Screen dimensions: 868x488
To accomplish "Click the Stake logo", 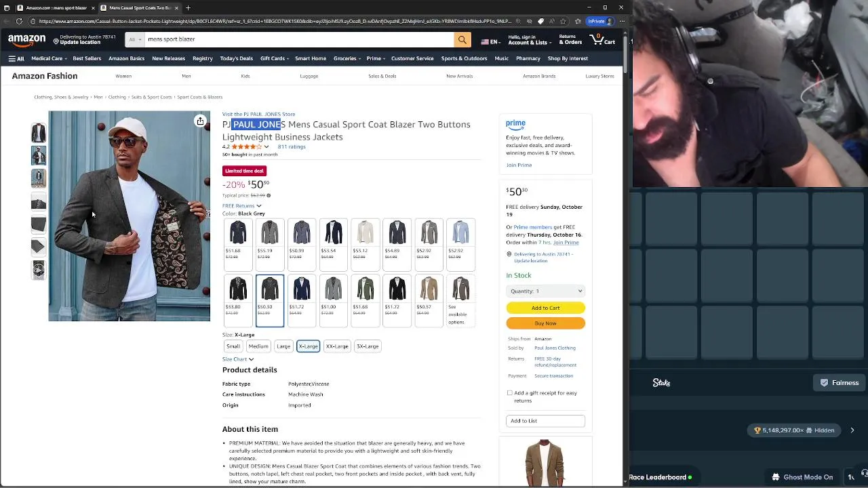I will pyautogui.click(x=661, y=383).
